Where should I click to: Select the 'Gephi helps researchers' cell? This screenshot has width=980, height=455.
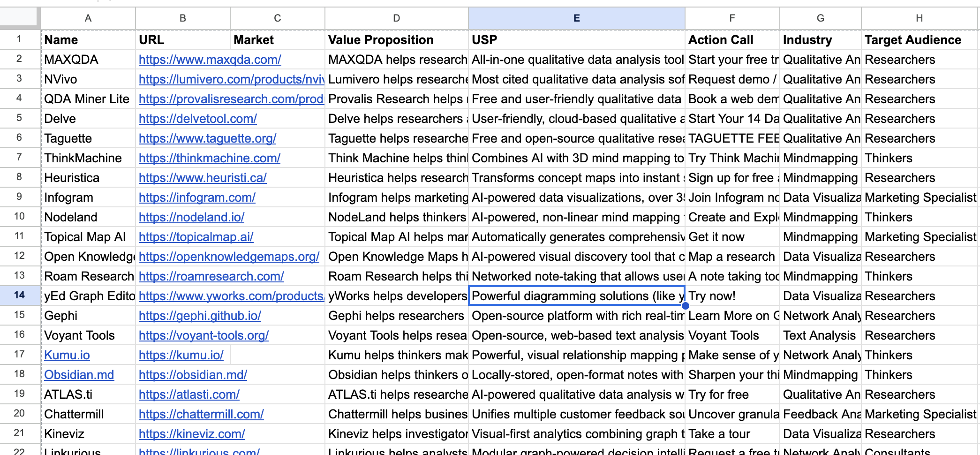397,316
